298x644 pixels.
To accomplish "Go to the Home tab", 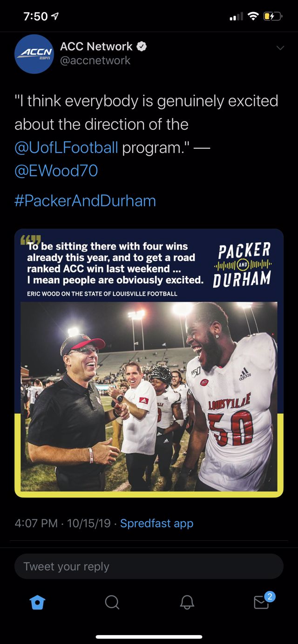I will (37, 603).
